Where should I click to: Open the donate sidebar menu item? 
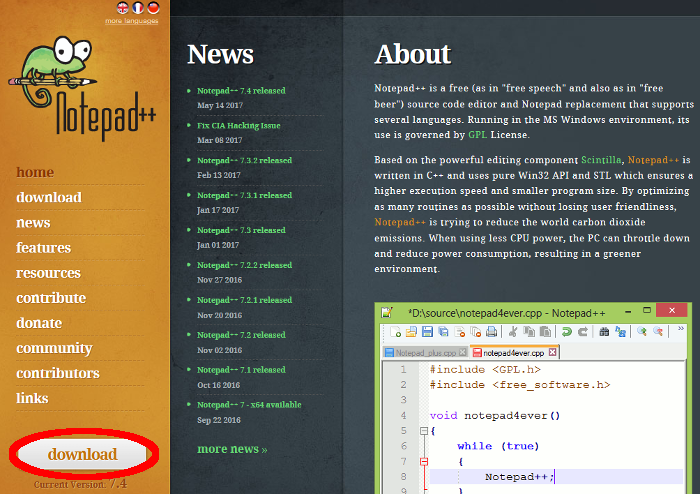pyautogui.click(x=39, y=323)
